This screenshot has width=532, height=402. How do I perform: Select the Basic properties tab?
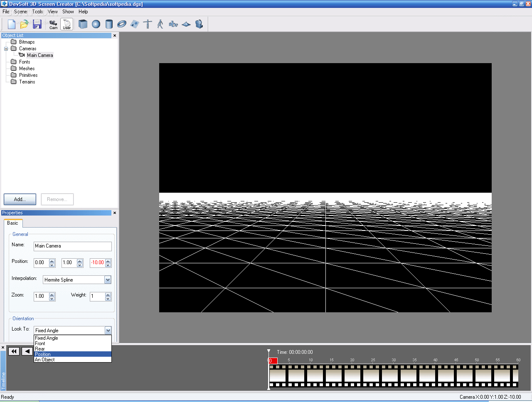pyautogui.click(x=13, y=223)
